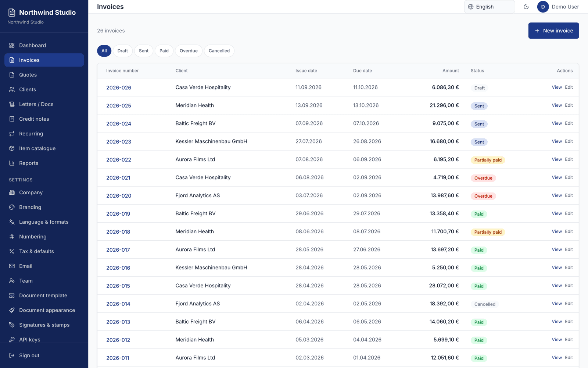Viewport: 588px width, 368px height.
Task: Click issue date 29.06.2026
Action: click(309, 213)
